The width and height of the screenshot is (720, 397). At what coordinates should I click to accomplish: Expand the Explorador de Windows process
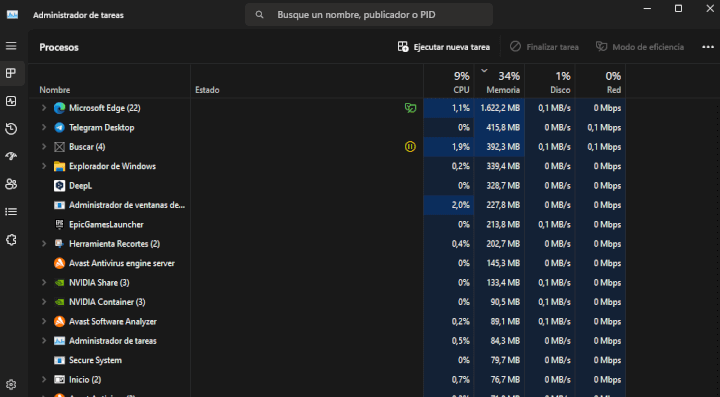click(44, 166)
